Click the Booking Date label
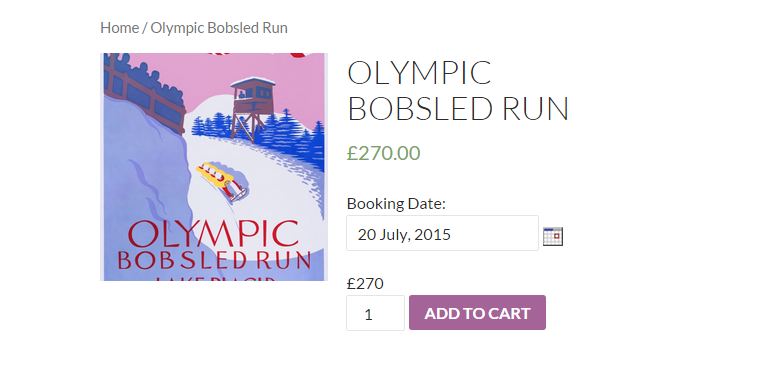This screenshot has width=759, height=381. pyautogui.click(x=396, y=204)
